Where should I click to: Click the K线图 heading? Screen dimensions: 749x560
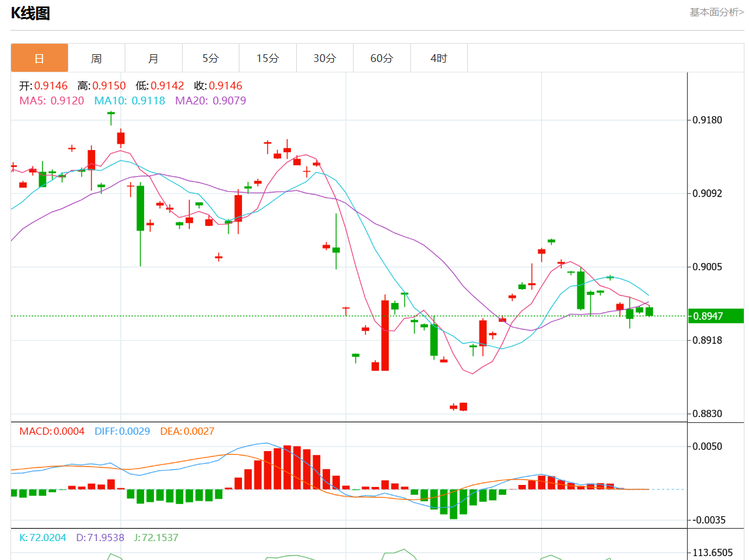31,13
